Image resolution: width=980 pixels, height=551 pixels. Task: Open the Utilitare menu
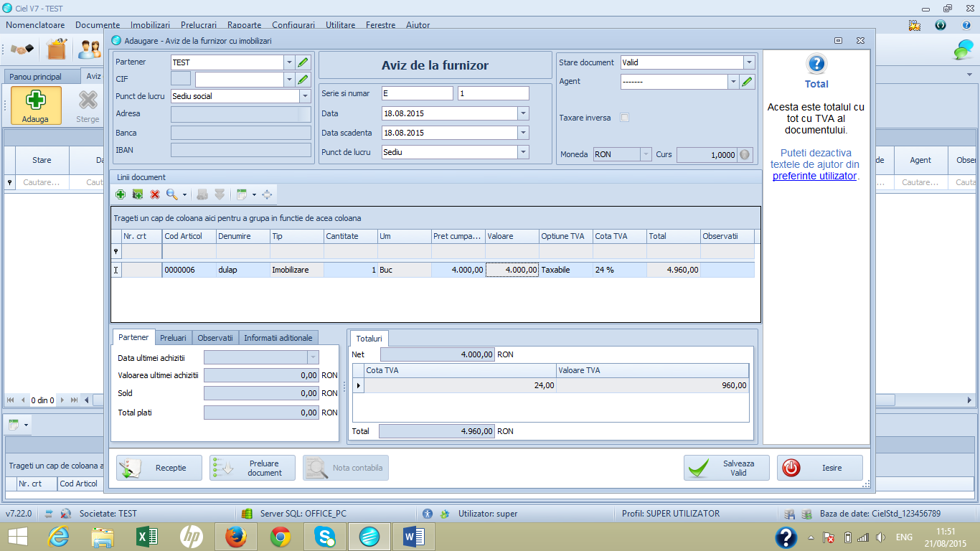(340, 25)
